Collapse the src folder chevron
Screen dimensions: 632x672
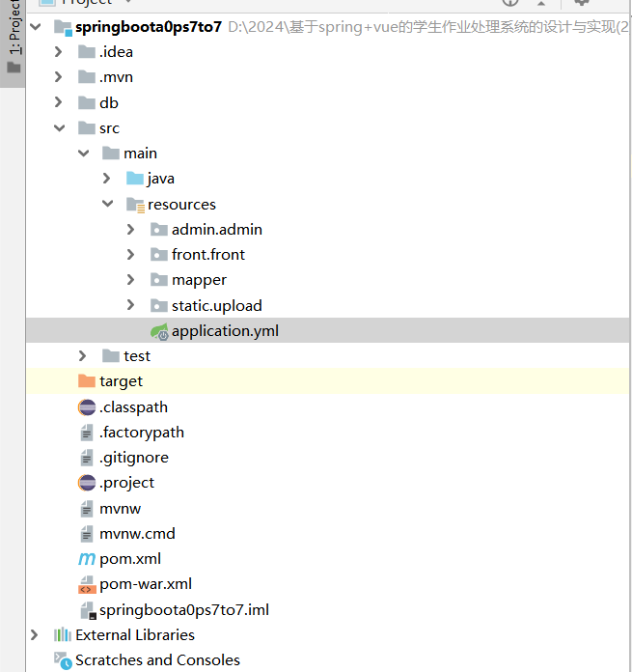[59, 128]
